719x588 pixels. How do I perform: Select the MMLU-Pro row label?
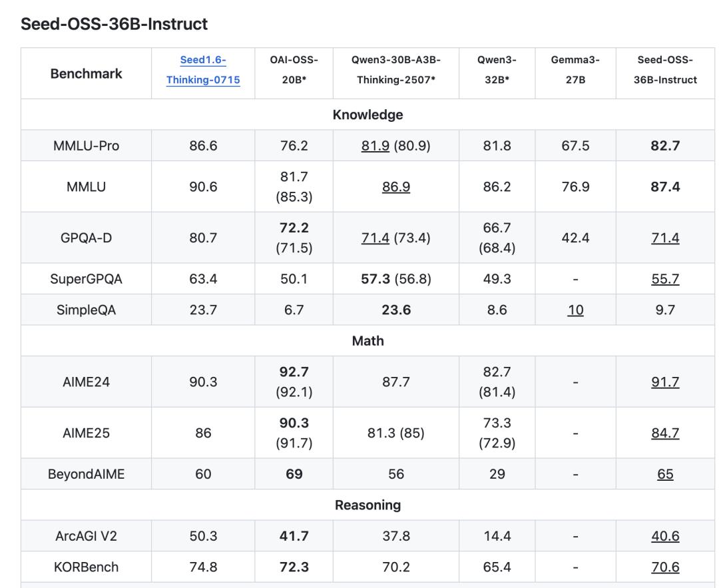86,145
